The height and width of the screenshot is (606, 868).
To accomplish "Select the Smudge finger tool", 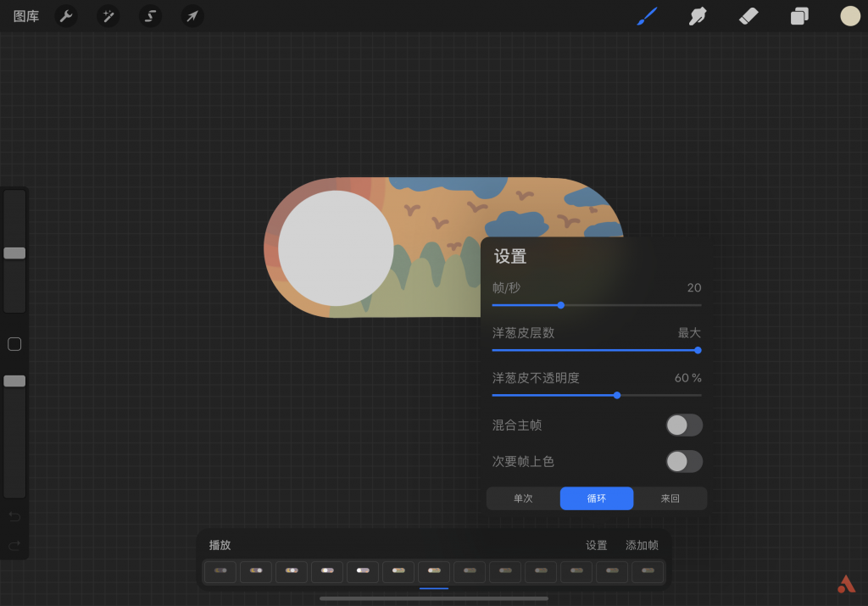I will coord(698,16).
